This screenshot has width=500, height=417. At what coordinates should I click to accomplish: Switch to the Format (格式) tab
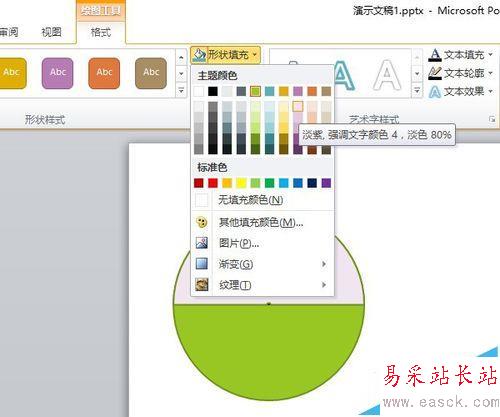pyautogui.click(x=101, y=32)
